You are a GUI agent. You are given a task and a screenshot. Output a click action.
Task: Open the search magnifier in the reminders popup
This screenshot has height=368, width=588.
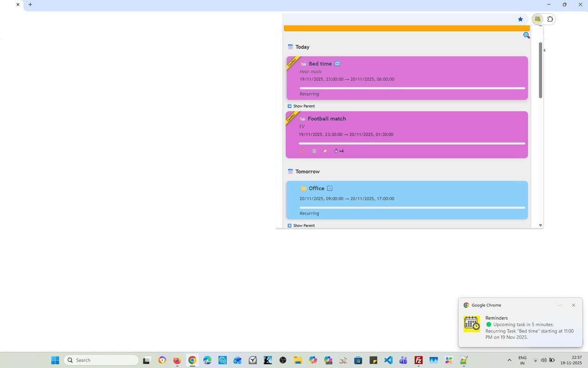(x=526, y=35)
